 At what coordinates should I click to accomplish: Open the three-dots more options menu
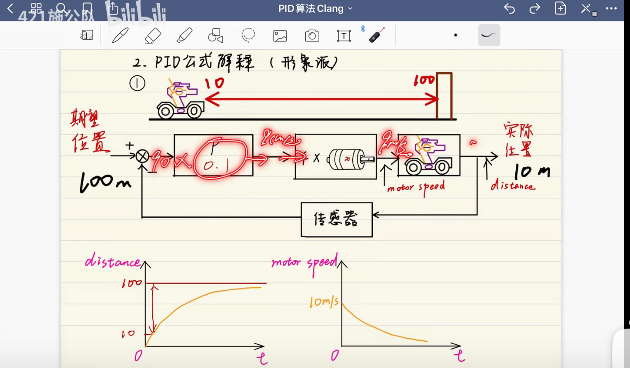pyautogui.click(x=611, y=8)
